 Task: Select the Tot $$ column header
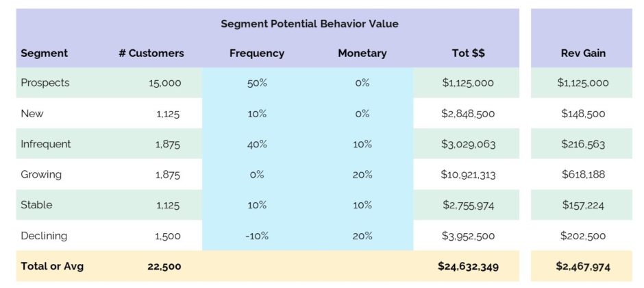click(468, 53)
